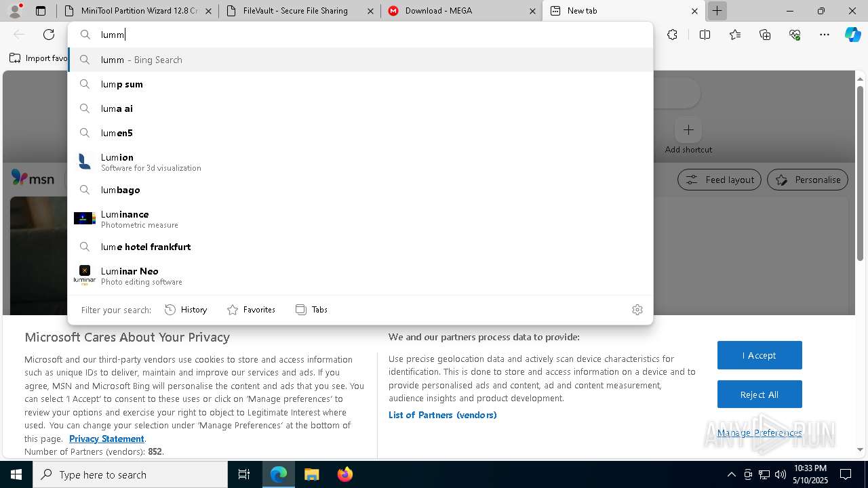
Task: Open Windows Start menu
Action: coord(16,474)
